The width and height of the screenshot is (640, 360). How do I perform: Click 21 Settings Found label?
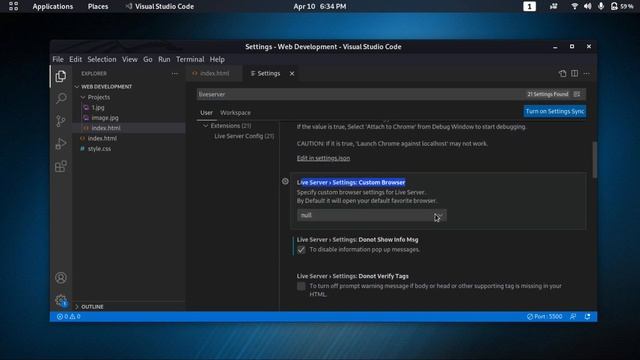(548, 94)
